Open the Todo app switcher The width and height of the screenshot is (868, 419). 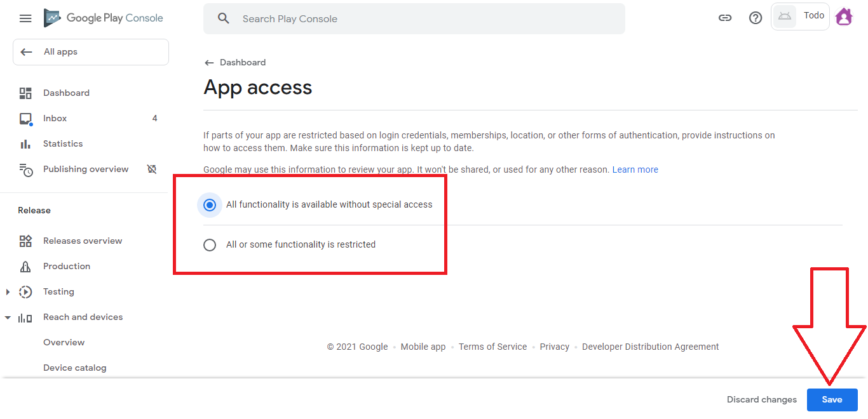pyautogui.click(x=800, y=17)
